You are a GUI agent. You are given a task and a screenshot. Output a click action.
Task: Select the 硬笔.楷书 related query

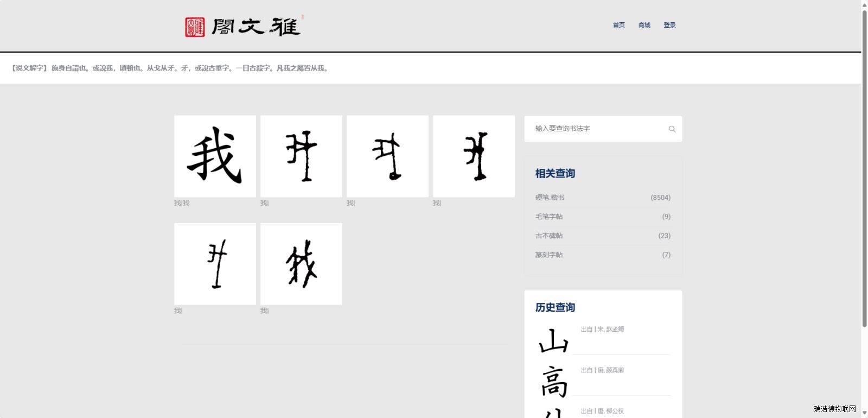(550, 198)
